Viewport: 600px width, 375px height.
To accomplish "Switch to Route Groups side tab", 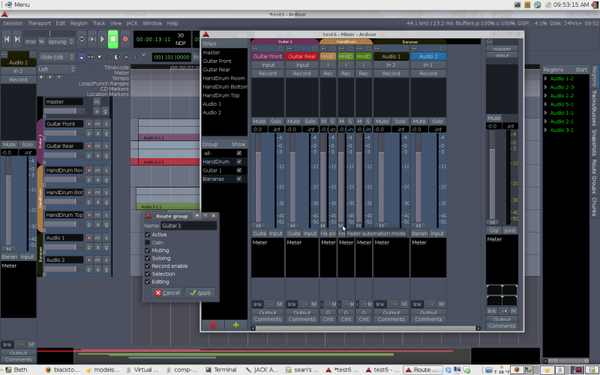I will click(594, 177).
